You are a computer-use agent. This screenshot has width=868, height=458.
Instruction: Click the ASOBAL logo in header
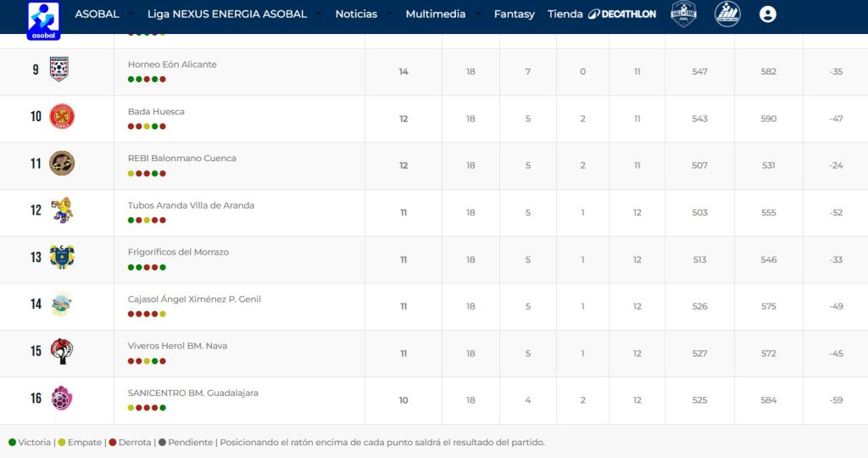43,20
